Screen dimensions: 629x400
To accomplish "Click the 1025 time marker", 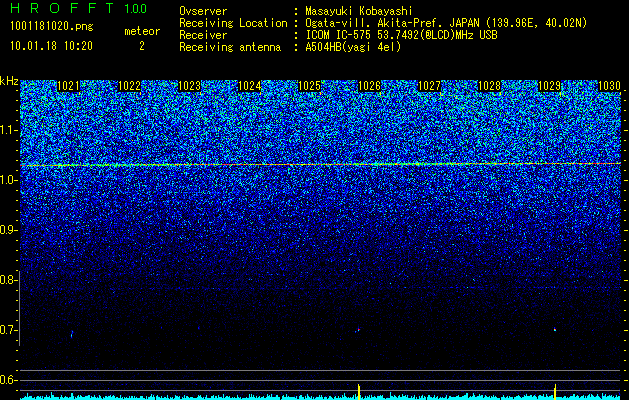I will (310, 86).
